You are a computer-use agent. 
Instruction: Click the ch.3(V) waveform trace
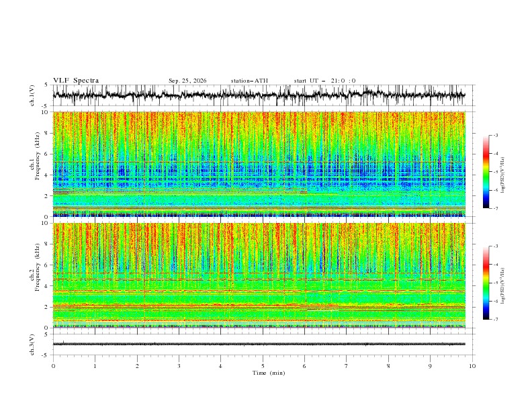pos(259,344)
